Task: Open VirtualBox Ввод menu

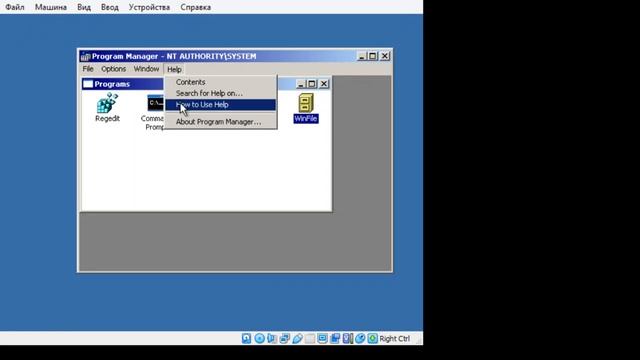Action: 109,7
